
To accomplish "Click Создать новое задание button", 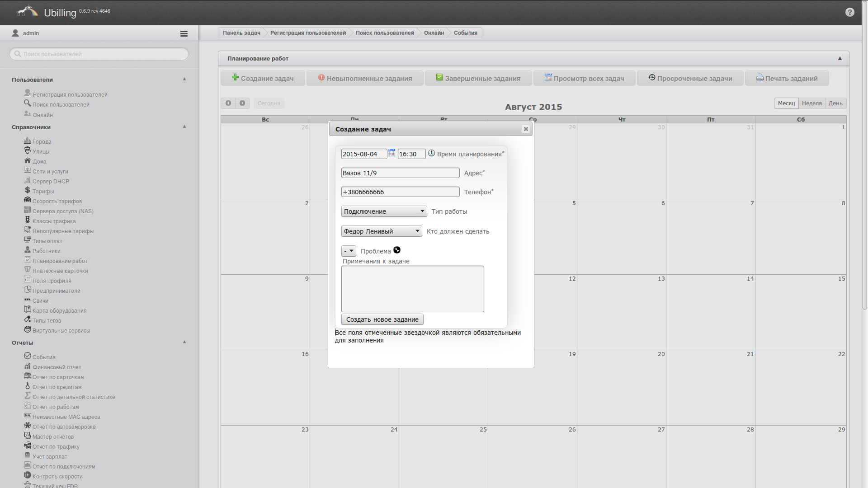I will [382, 319].
